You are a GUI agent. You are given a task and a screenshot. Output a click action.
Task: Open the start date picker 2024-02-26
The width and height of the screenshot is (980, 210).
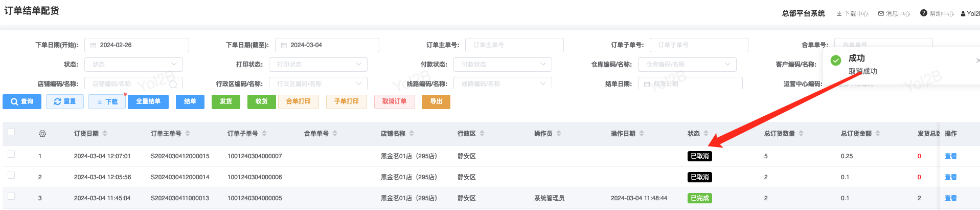tap(136, 45)
